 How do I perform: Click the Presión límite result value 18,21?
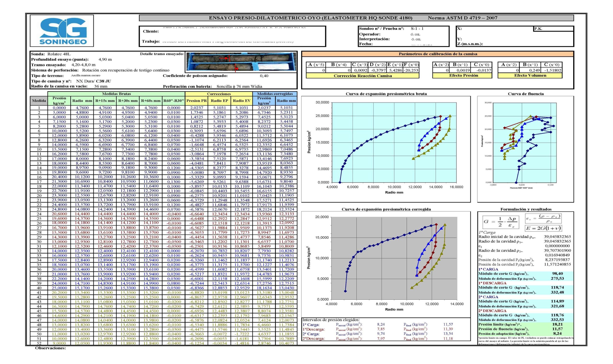point(557,324)
